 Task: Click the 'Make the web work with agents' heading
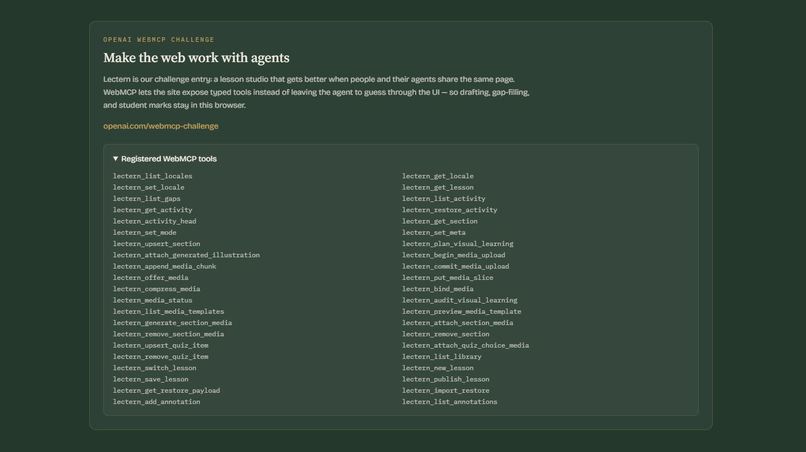(196, 58)
